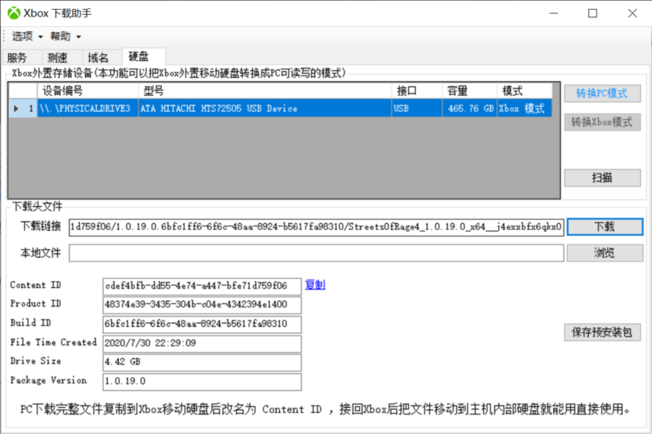
Task: Click the Product ID text field
Action: [x=201, y=304]
